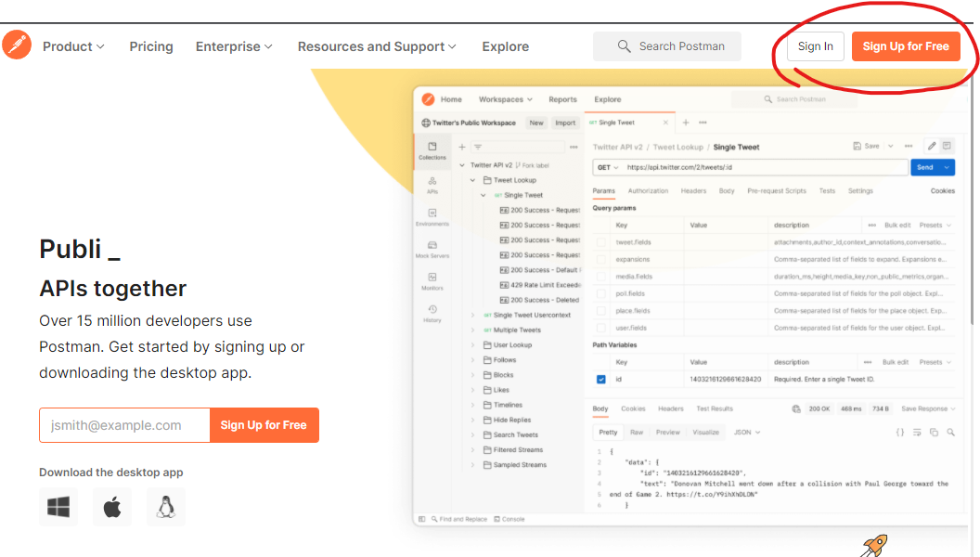Click the Sign In button
This screenshot has height=557, width=980.
pyautogui.click(x=815, y=46)
